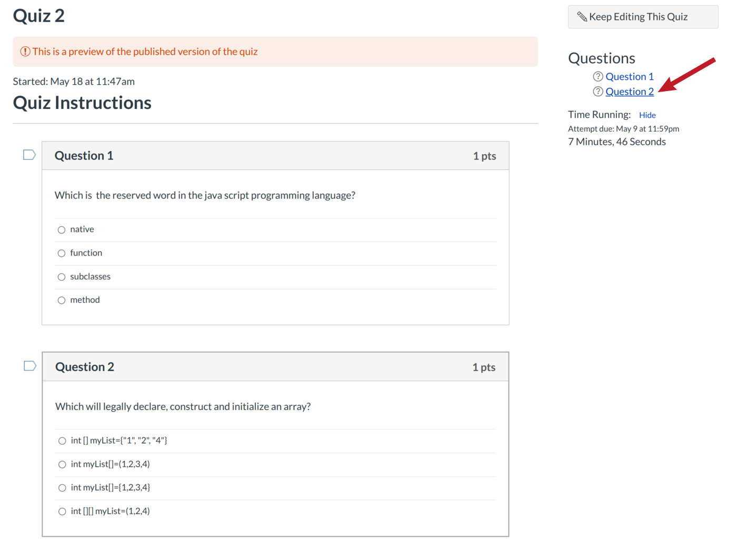Open Question 2 from the sidebar

630,92
